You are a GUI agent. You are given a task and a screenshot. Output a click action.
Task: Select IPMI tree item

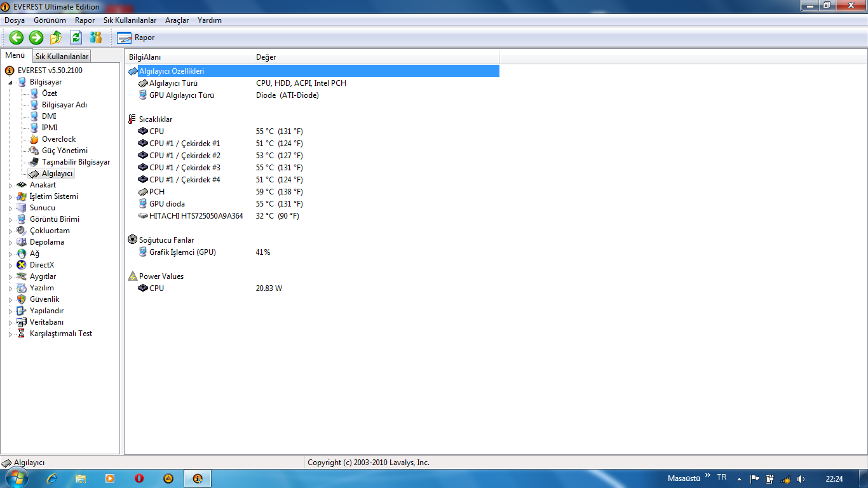coord(50,128)
